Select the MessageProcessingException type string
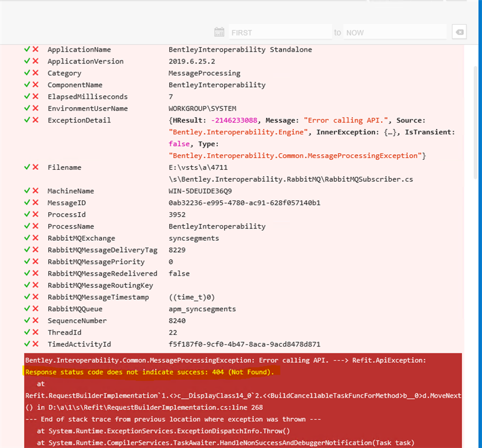 click(295, 156)
